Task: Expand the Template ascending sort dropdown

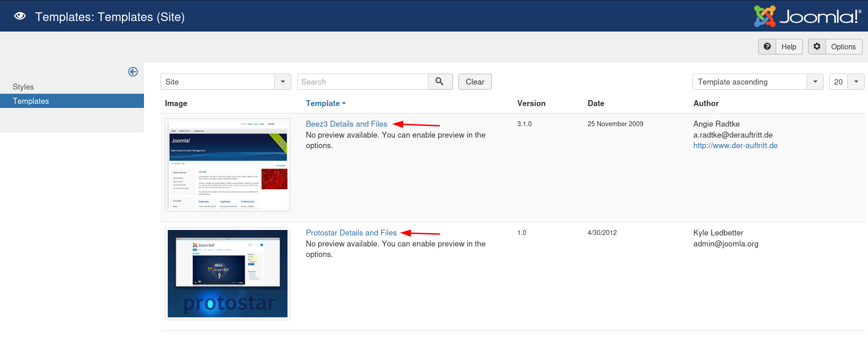Action: coord(815,82)
